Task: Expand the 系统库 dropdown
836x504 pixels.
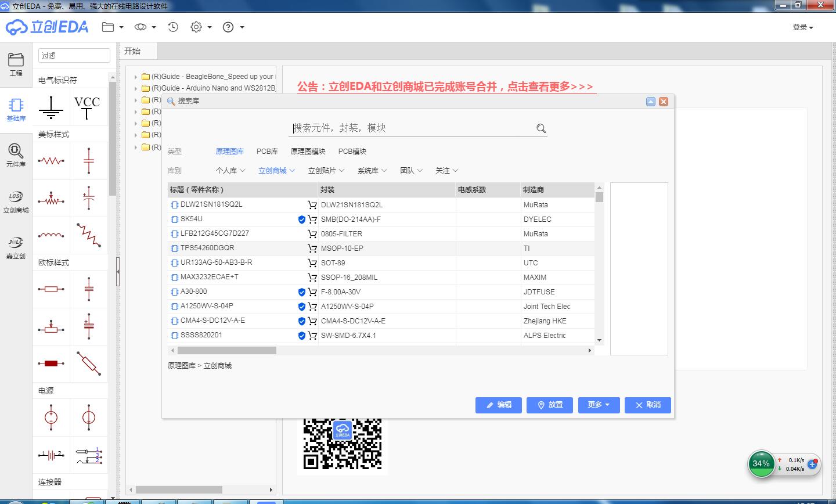Action: [x=372, y=171]
